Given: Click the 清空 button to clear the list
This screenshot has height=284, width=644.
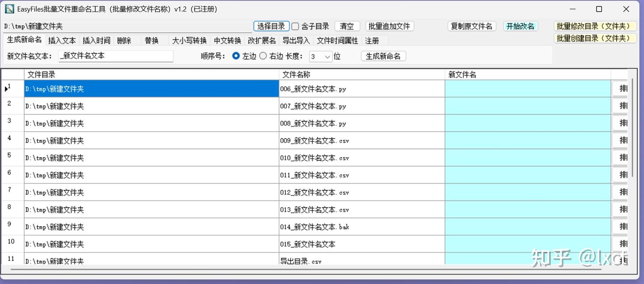Looking at the screenshot, I should [347, 26].
